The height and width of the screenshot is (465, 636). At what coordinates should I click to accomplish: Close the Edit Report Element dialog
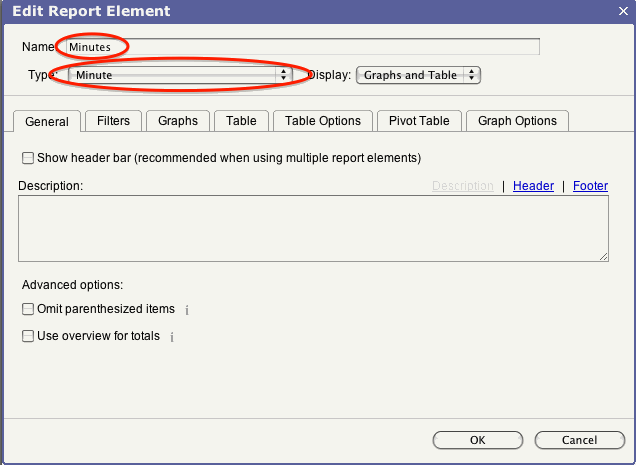622,11
